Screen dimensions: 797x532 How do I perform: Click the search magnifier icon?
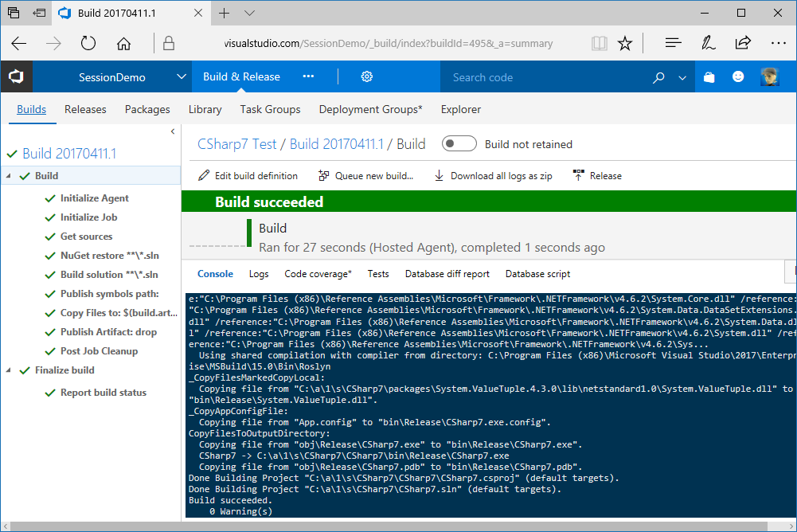pos(658,77)
